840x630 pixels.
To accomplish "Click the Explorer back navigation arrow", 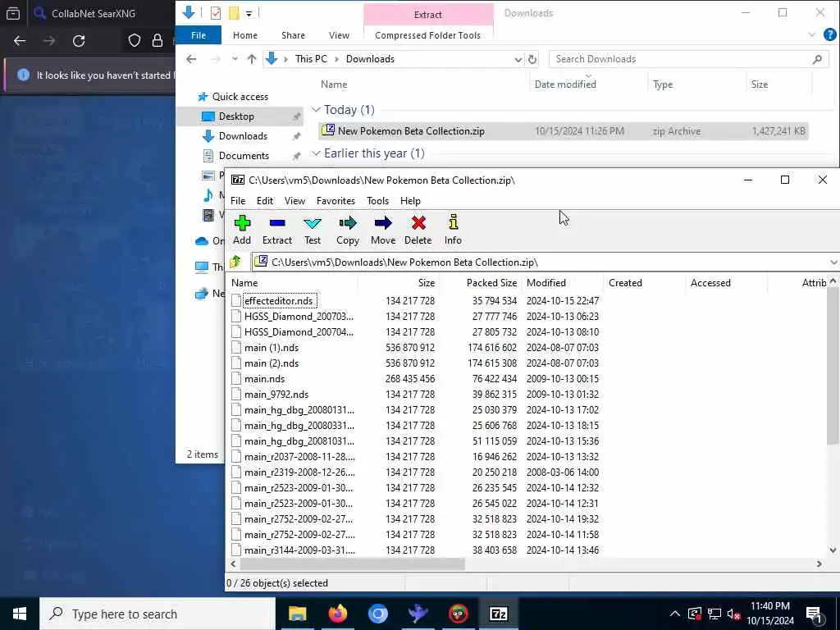I will tap(191, 59).
